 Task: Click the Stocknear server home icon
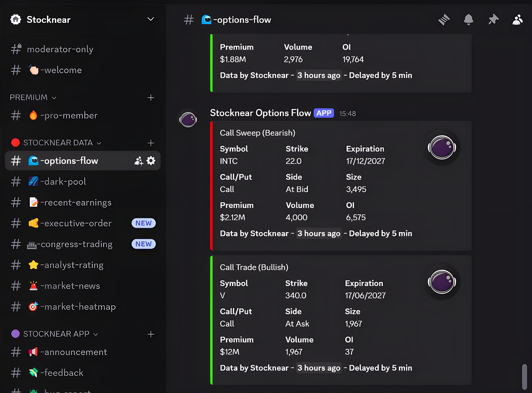point(16,19)
